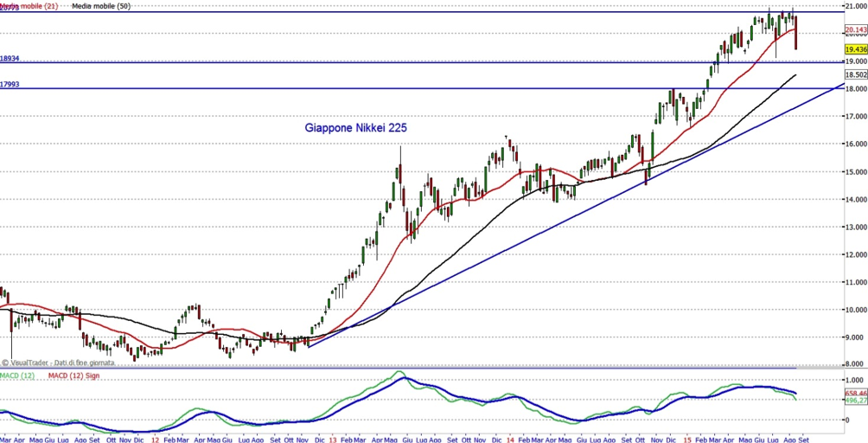Select the "Giappone Nikkei 225" chart title
Image resolution: width=868 pixels, height=443 pixels.
point(356,128)
